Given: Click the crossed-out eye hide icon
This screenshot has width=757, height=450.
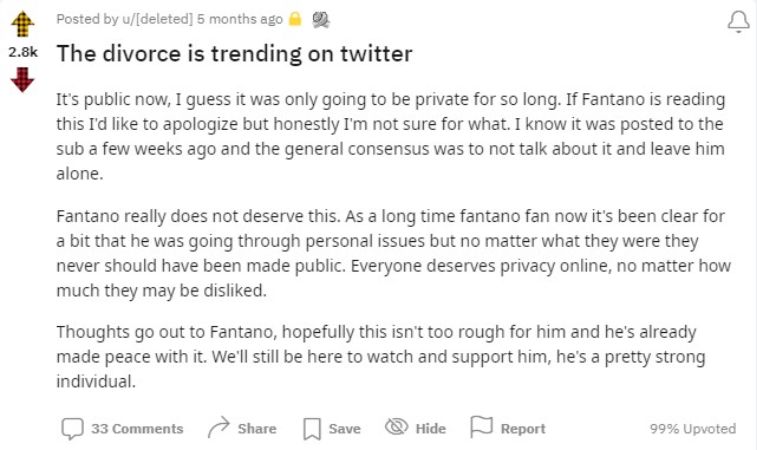Looking at the screenshot, I should 396,427.
